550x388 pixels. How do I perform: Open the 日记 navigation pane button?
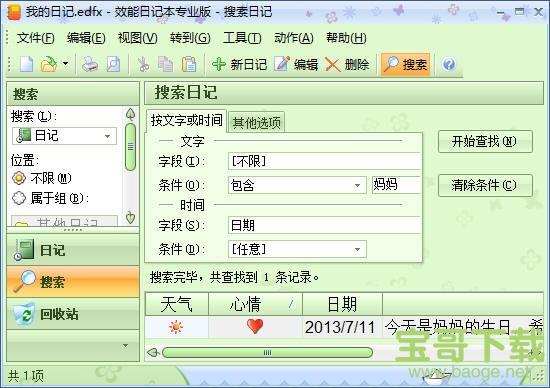coord(73,250)
